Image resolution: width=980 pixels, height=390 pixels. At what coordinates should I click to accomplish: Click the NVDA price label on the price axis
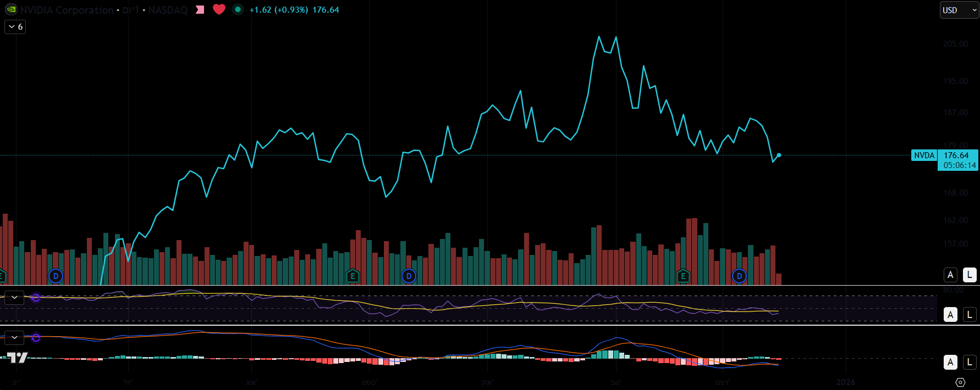(x=924, y=155)
